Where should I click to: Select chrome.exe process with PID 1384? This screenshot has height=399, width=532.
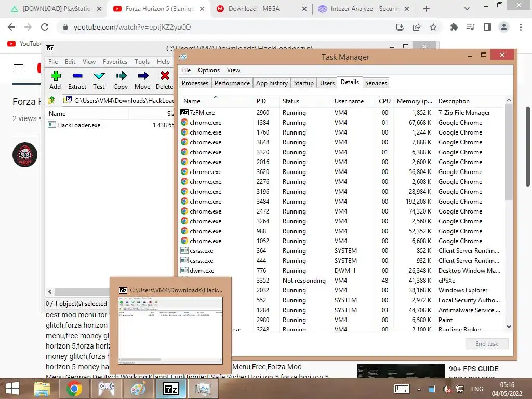(x=342, y=123)
